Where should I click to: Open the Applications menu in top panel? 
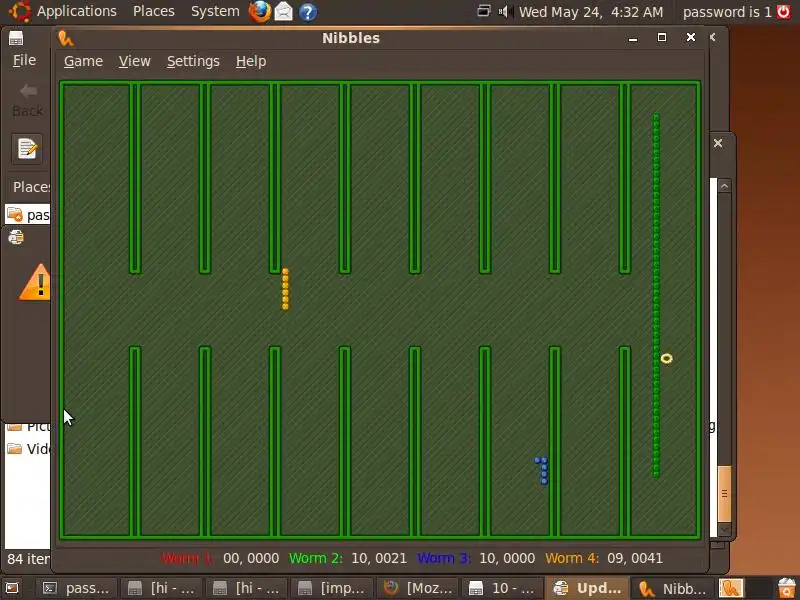tap(77, 11)
